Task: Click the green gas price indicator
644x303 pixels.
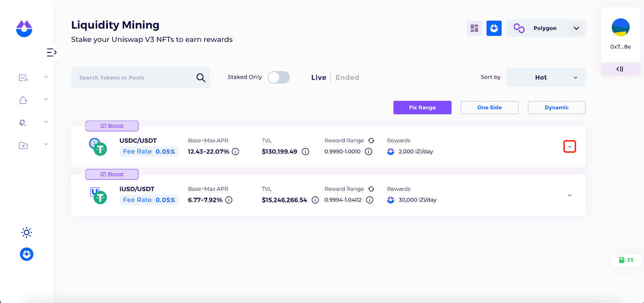Action: (626, 260)
